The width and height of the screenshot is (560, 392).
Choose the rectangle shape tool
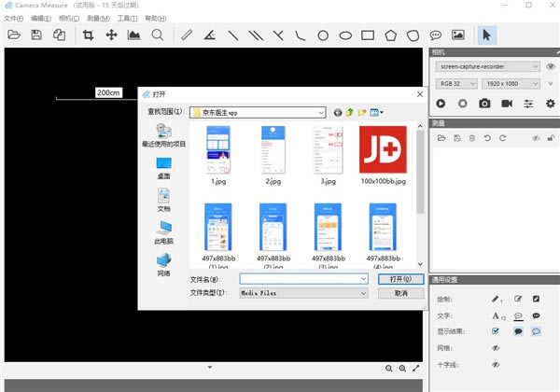click(x=368, y=35)
